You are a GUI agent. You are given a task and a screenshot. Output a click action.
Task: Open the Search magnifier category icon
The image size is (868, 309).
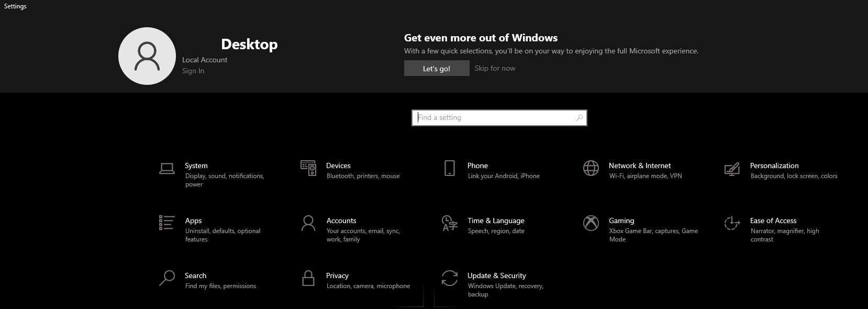tap(167, 278)
